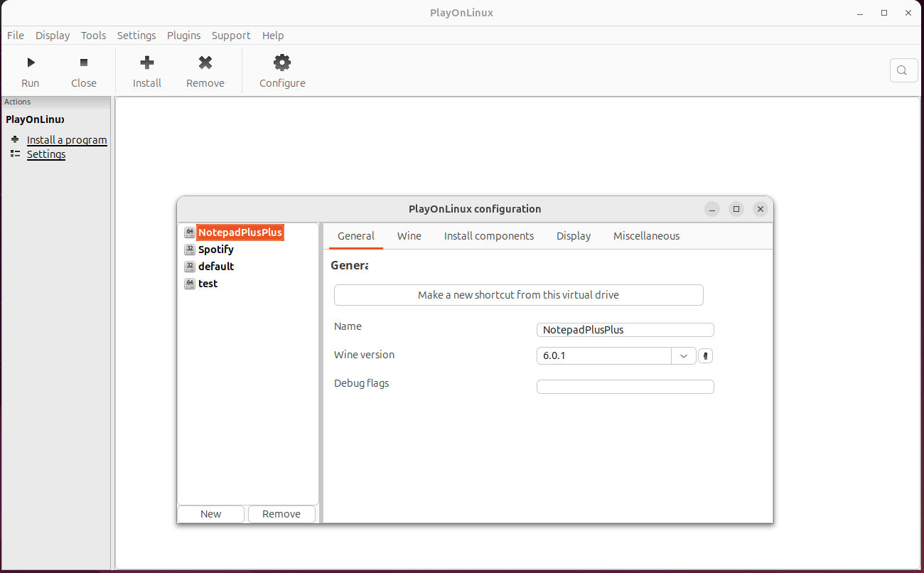Screen dimensions: 924x573
Task: Maximize the PlayOnLinux configuration dialog
Action: coord(736,209)
